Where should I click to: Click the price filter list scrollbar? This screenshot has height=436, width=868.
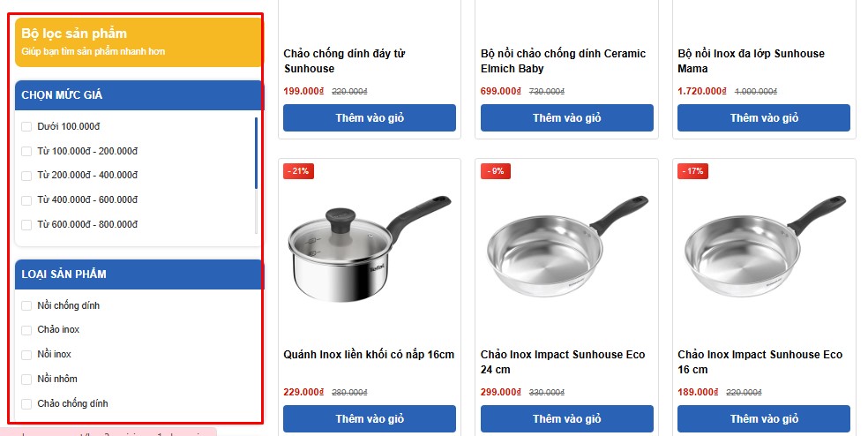[257, 154]
